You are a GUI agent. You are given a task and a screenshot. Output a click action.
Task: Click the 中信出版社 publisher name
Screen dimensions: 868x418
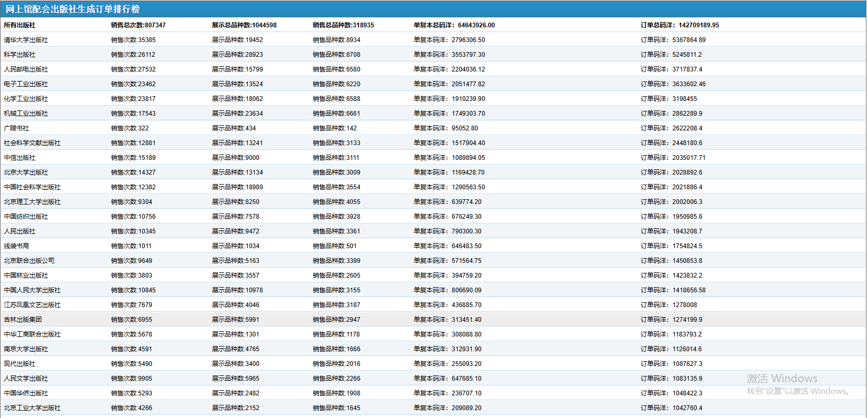click(x=19, y=158)
